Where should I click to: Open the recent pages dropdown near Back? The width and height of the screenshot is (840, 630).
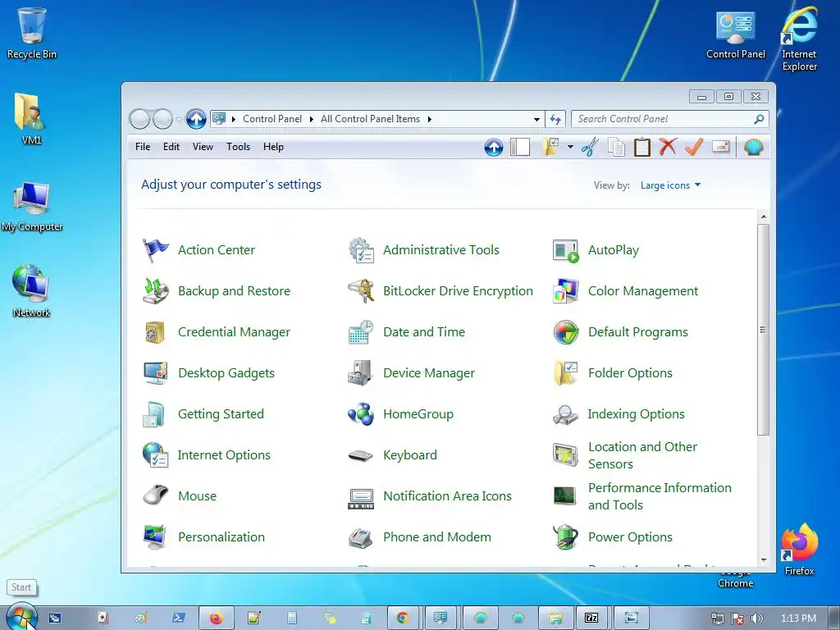point(179,120)
